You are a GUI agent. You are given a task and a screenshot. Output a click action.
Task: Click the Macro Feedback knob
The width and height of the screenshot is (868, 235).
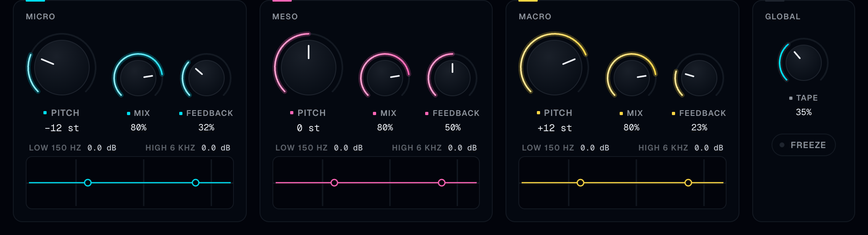(699, 78)
